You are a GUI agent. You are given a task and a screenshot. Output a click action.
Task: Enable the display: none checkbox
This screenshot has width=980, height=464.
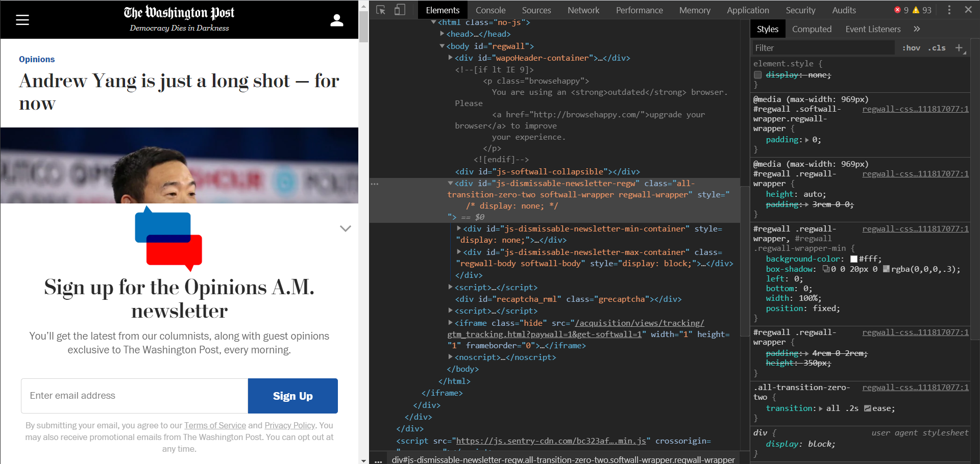pos(758,75)
